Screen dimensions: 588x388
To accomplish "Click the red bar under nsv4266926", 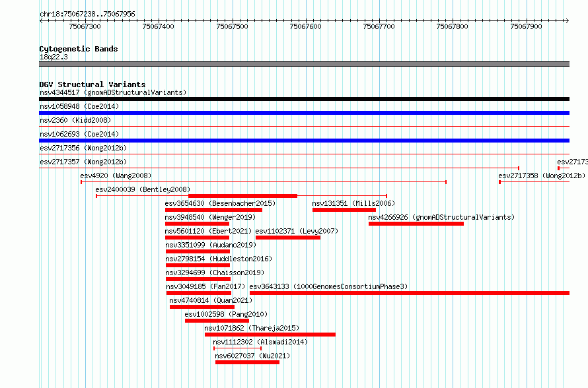I will (x=416, y=224).
